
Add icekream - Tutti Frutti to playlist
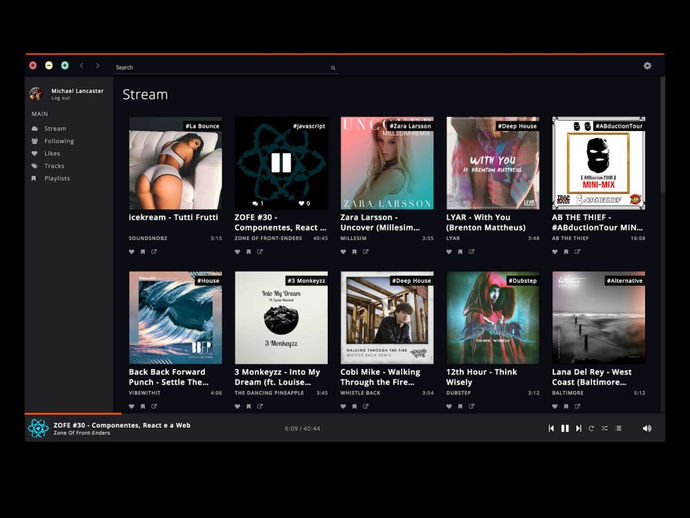pyautogui.click(x=143, y=252)
